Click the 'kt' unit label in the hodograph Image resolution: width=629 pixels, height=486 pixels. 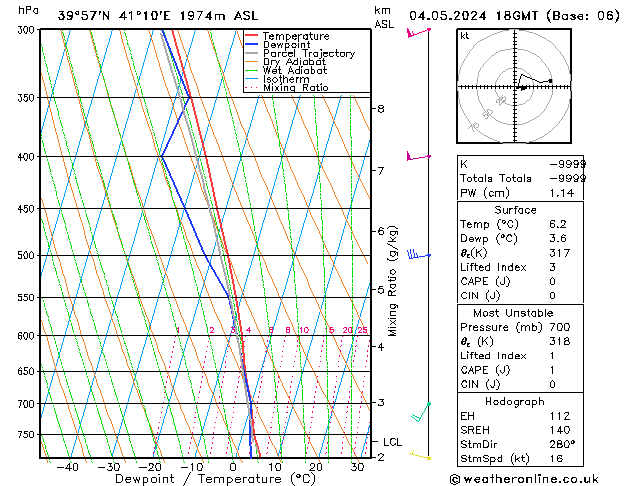coord(465,36)
